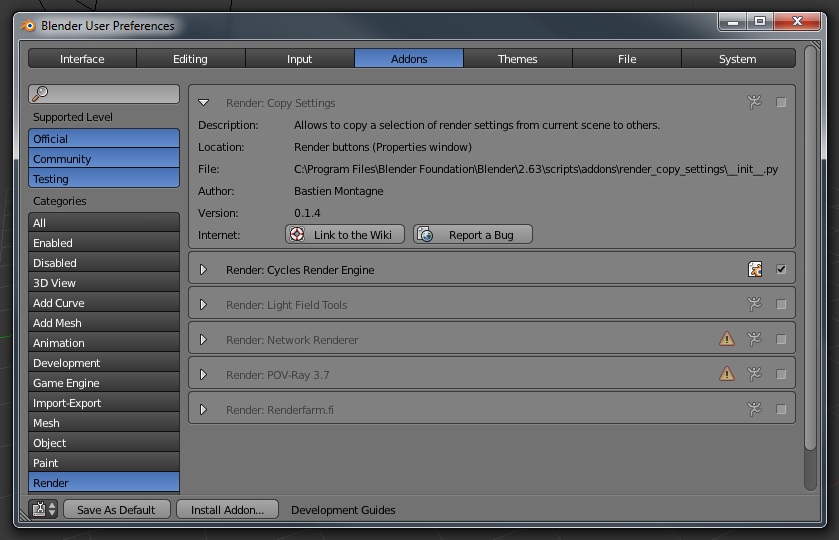Switch to the Input tab
This screenshot has width=839, height=540.
click(x=300, y=58)
